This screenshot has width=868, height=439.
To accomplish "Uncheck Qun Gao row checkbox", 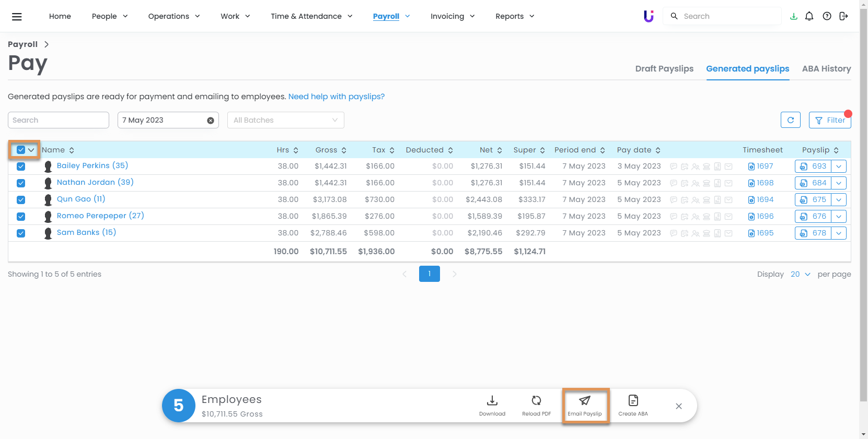I will point(21,200).
